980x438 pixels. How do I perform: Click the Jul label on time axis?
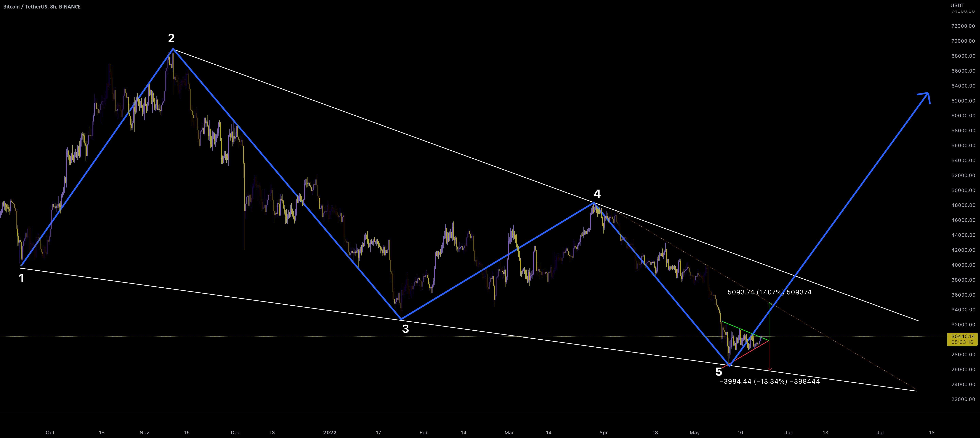tap(880, 433)
